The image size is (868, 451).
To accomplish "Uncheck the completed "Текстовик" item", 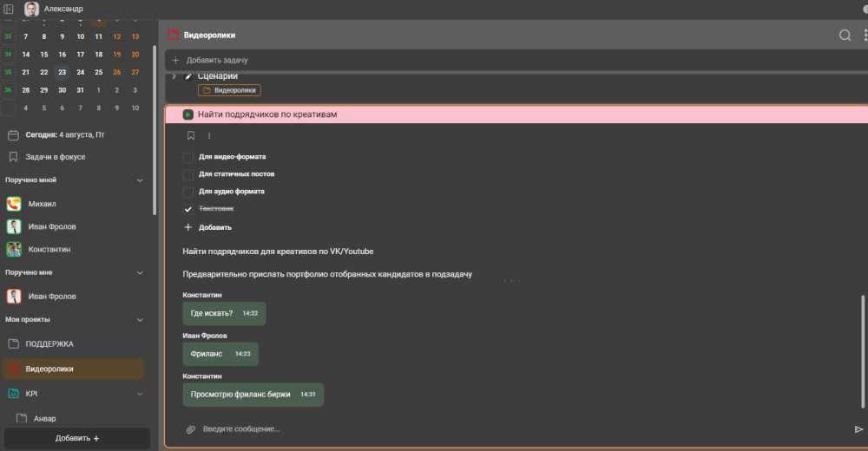I will [188, 209].
